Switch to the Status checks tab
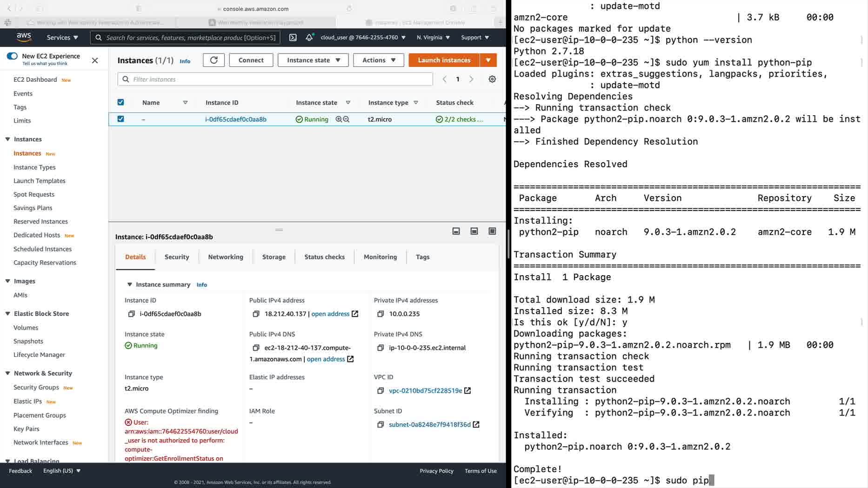The height and width of the screenshot is (488, 868). 325,257
